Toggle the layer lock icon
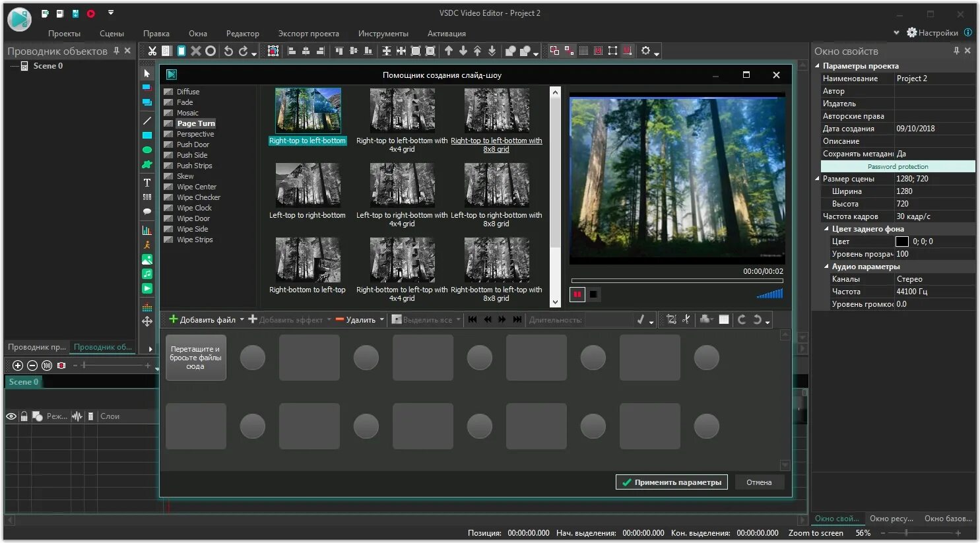The image size is (980, 543). (x=24, y=416)
